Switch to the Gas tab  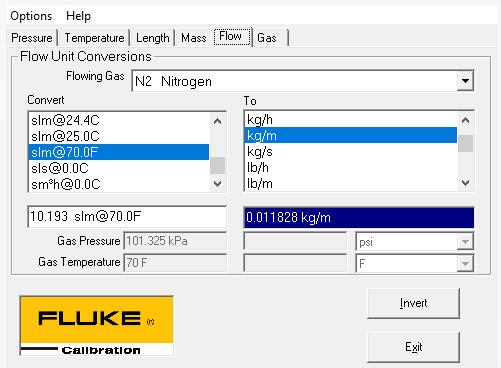(x=267, y=38)
